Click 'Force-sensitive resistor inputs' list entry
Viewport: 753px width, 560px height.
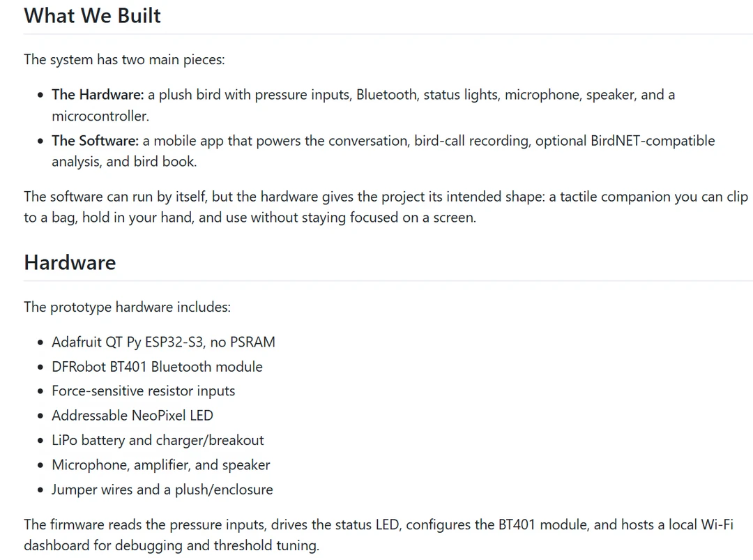[x=144, y=391]
